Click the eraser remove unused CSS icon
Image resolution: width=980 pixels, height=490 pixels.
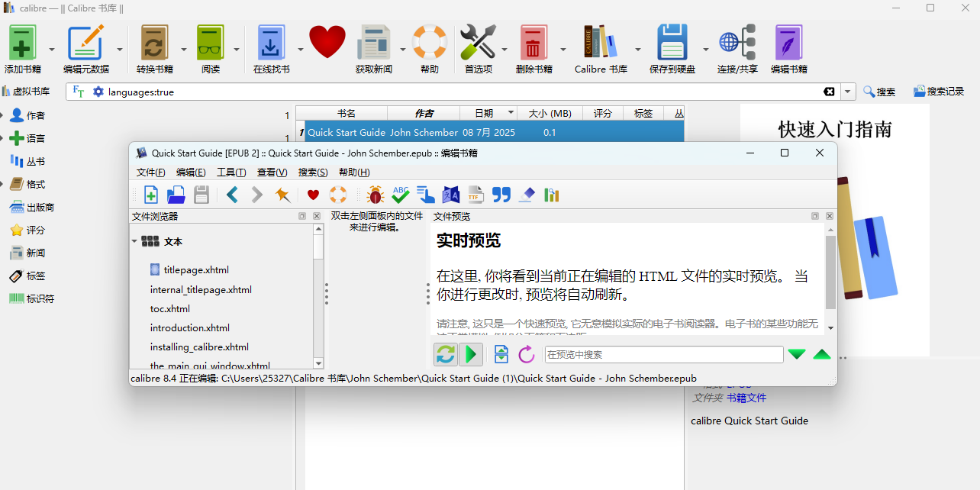tap(526, 195)
